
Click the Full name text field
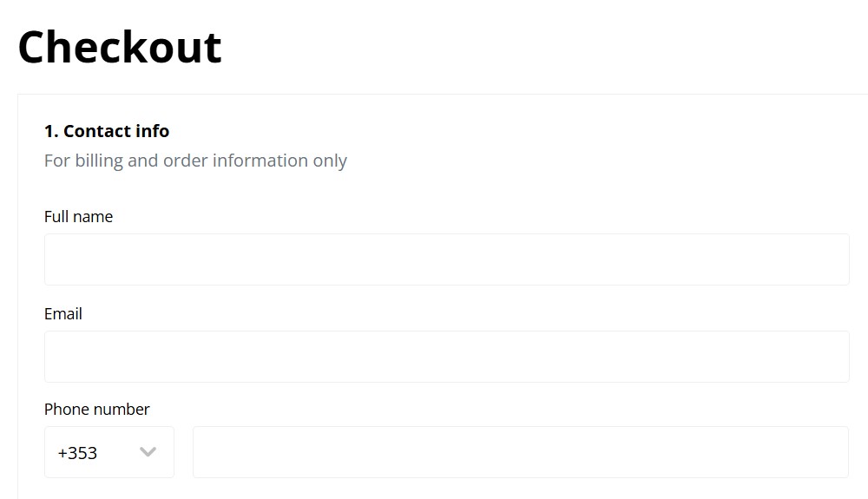446,259
